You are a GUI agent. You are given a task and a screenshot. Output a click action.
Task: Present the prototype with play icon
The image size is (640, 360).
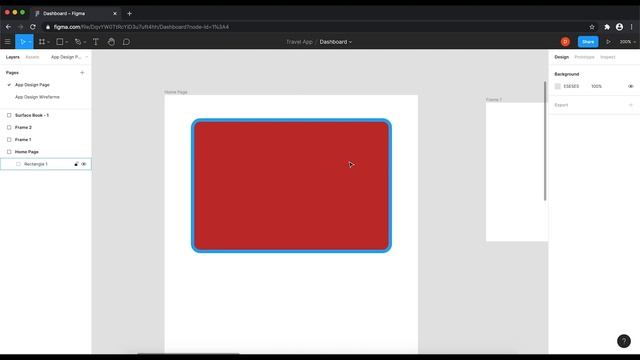[608, 42]
